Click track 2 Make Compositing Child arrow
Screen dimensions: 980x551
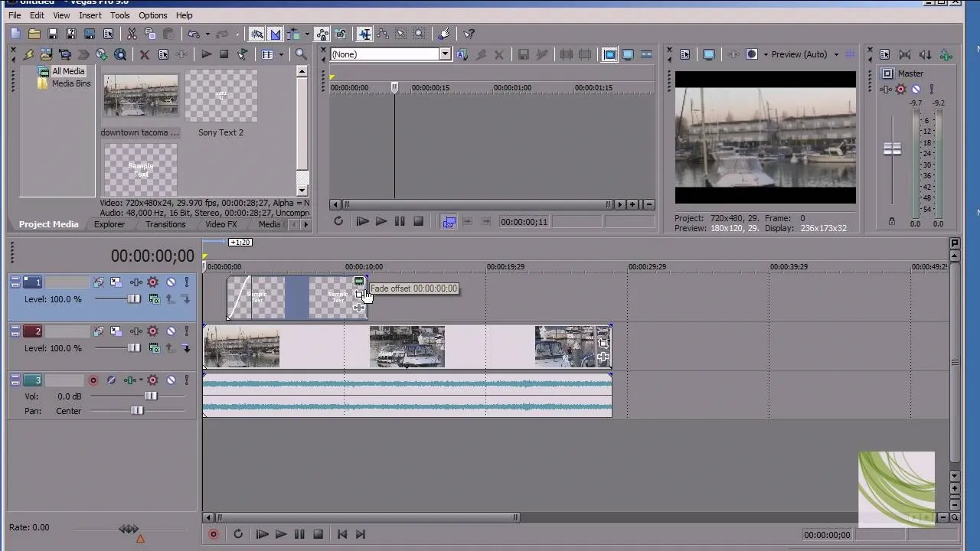[x=185, y=348]
